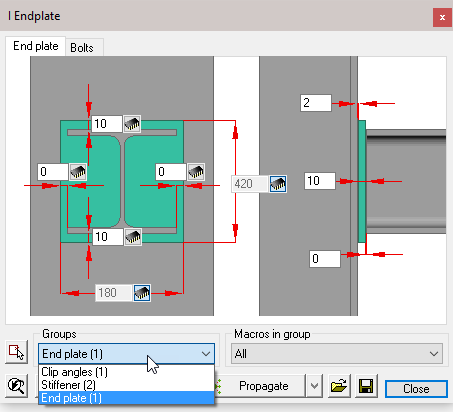Switch to the Bolts tab

coord(82,48)
